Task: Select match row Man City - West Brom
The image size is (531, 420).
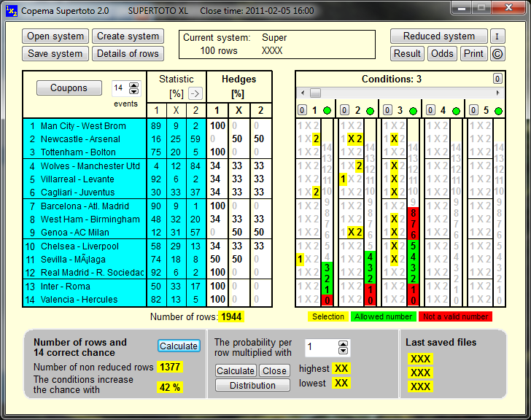Action: 85,126
